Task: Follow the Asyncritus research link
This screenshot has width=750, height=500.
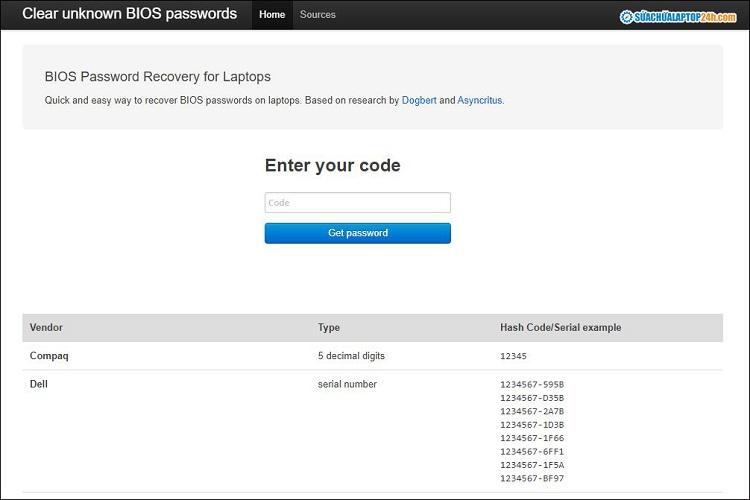Action: pyautogui.click(x=480, y=100)
